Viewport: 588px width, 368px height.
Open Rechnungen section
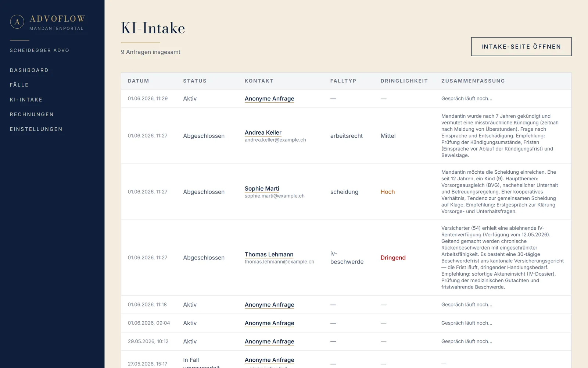(x=32, y=114)
